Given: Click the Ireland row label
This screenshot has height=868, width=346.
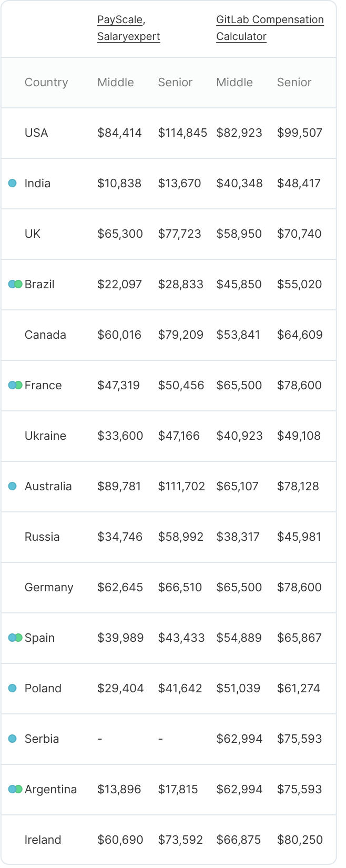Looking at the screenshot, I should pos(43,840).
